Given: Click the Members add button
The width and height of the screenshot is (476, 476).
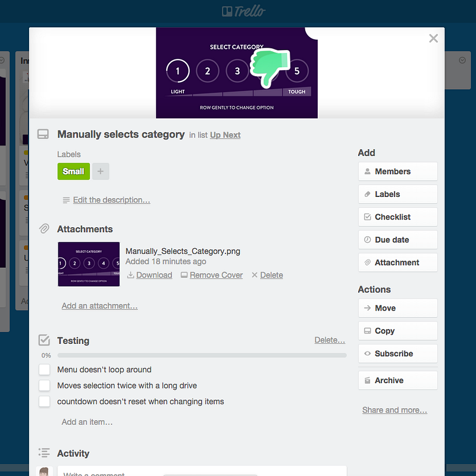Looking at the screenshot, I should [397, 171].
